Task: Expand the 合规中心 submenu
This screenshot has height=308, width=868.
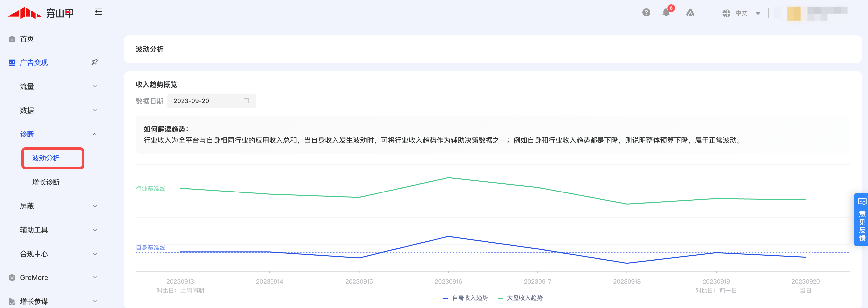Action: coord(95,254)
